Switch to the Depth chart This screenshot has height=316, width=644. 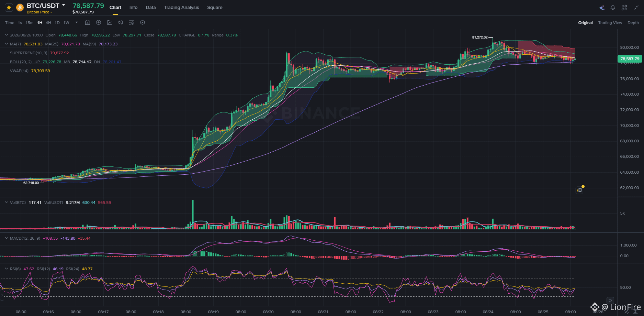click(x=633, y=23)
